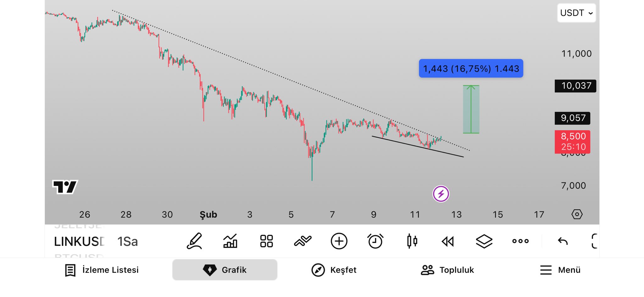Create a price alert clock icon
The image size is (644, 297).
point(375,241)
